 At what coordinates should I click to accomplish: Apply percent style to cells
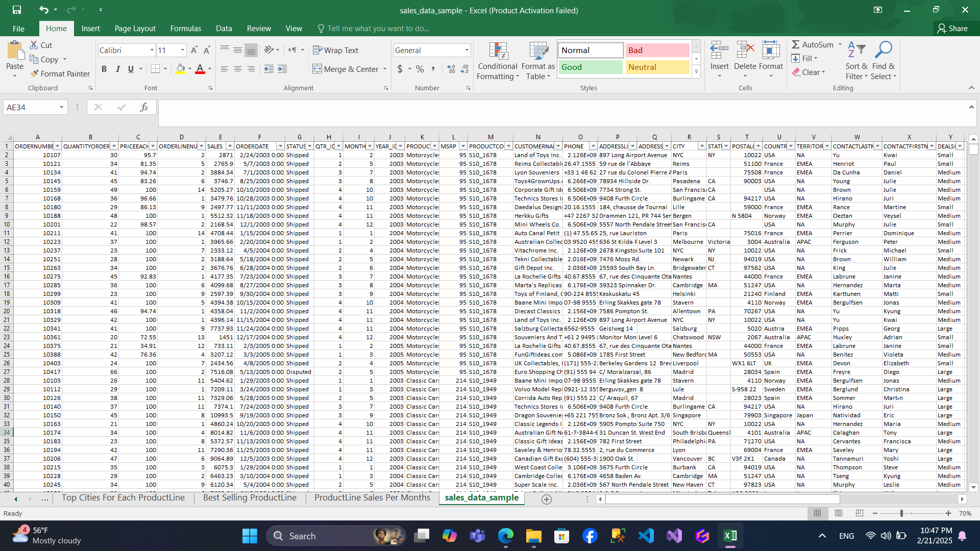(420, 69)
